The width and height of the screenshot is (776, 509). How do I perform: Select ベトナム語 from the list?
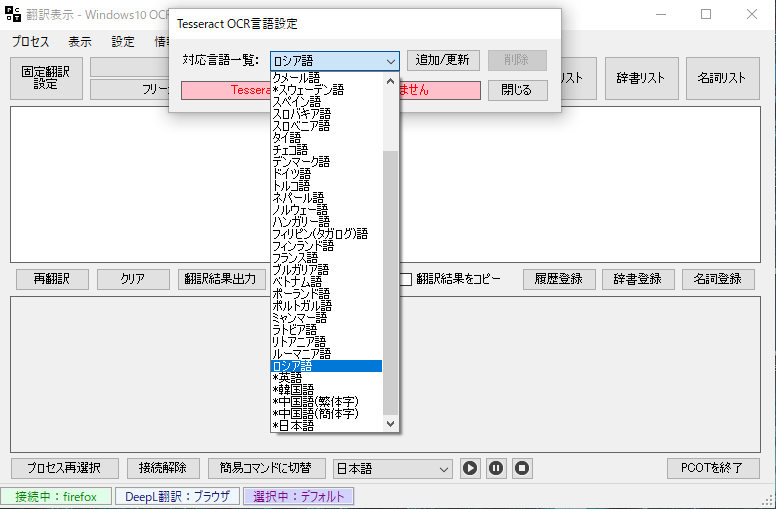tap(327, 281)
